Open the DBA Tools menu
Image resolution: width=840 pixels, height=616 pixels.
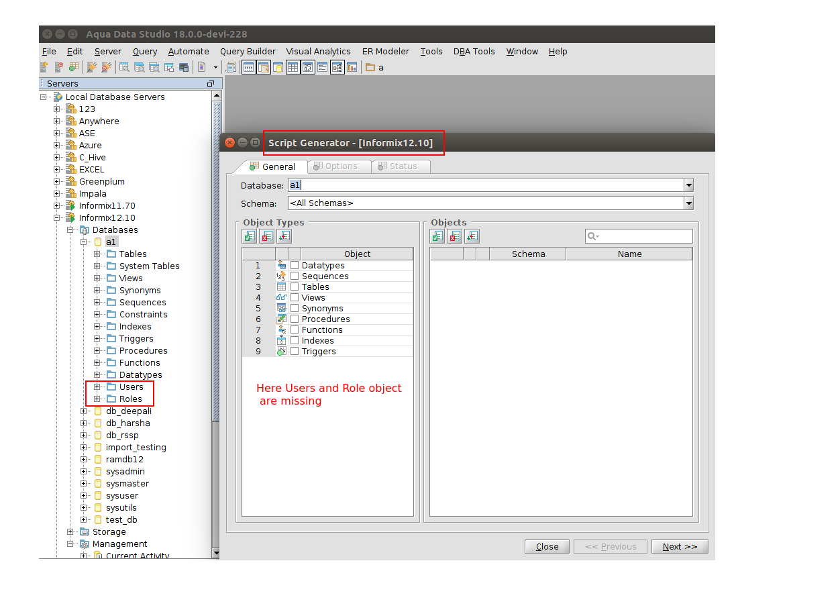pyautogui.click(x=474, y=51)
